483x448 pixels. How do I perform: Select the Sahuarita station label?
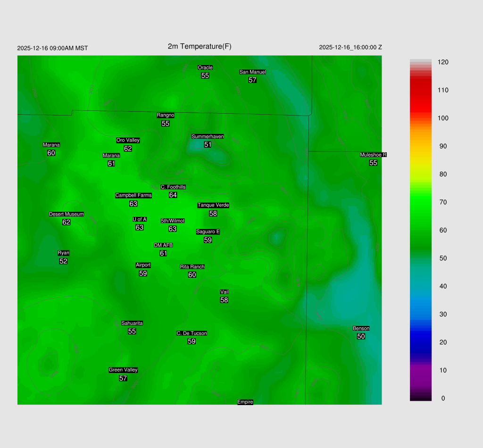[132, 324]
